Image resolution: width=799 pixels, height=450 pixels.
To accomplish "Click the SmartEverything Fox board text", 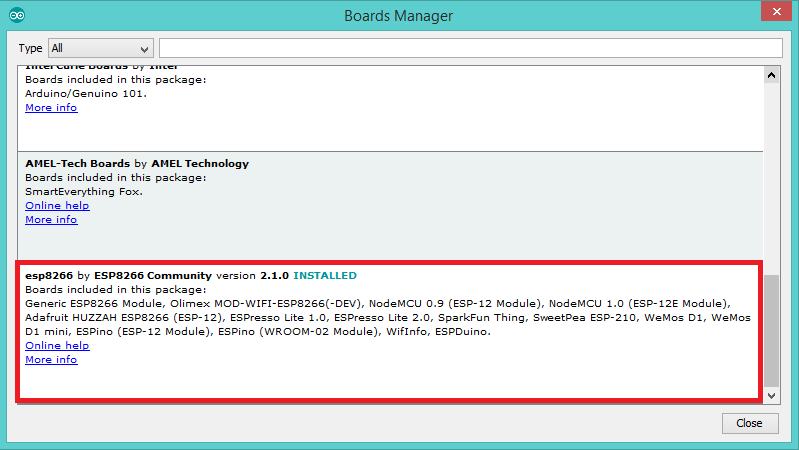I will click(84, 192).
